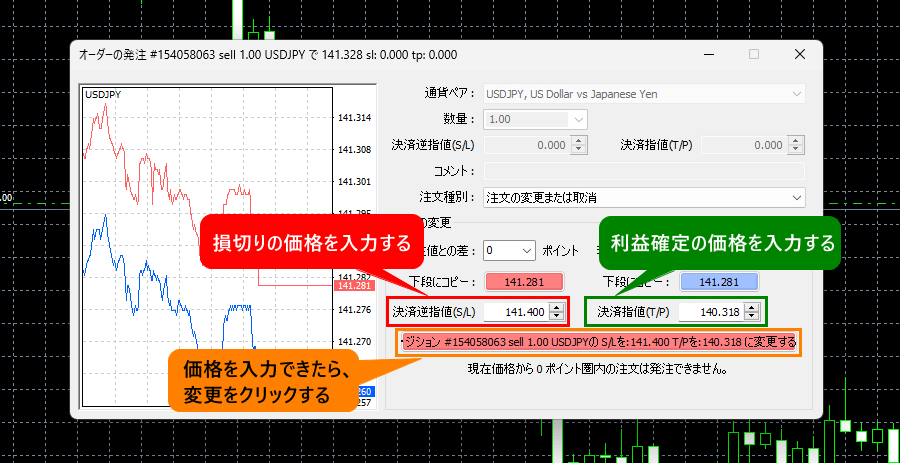Screen dimensions: 900x463
Task: Click the stepper beside T/P 140.318
Action: point(751,312)
